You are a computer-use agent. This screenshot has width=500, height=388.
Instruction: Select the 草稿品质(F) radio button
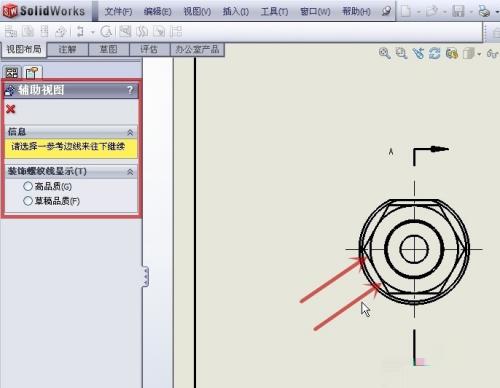coord(28,201)
